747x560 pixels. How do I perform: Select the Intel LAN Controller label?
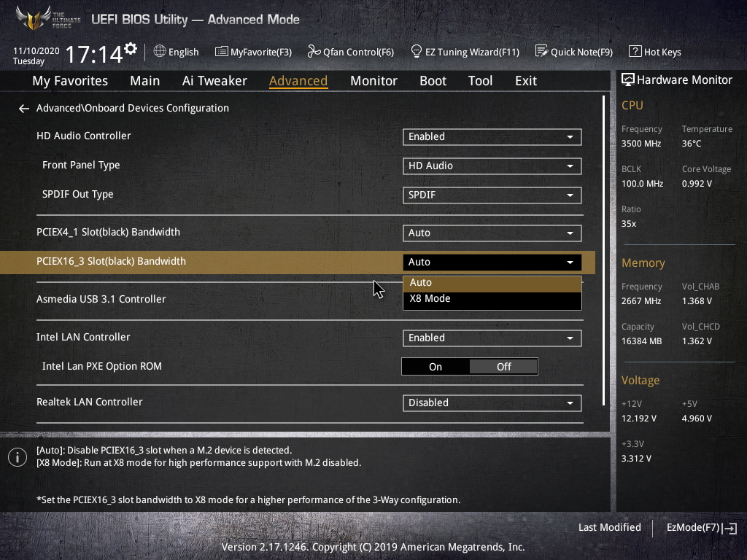(83, 337)
